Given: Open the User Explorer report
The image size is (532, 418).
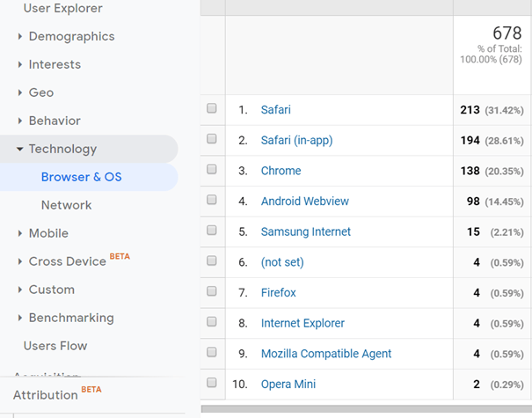Looking at the screenshot, I should 62,8.
